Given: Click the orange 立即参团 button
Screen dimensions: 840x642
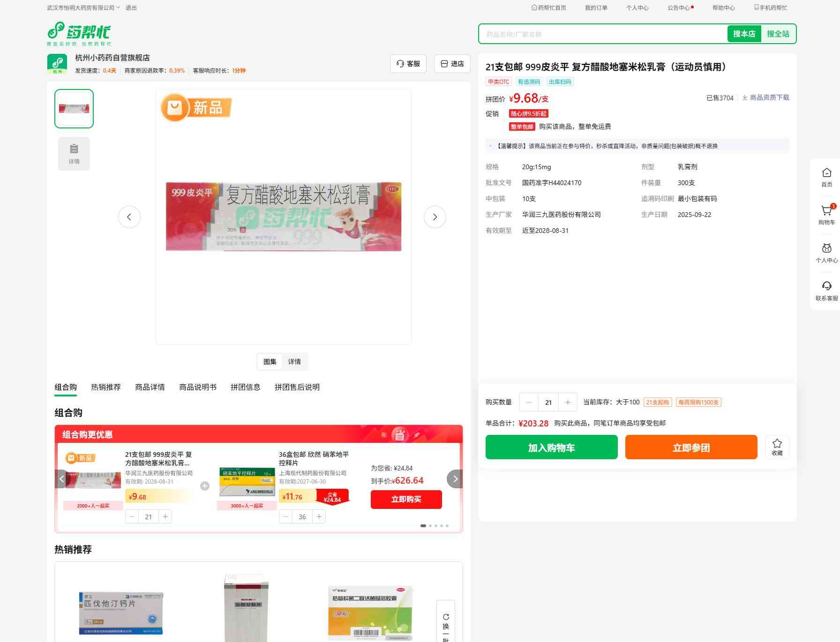Looking at the screenshot, I should [691, 447].
